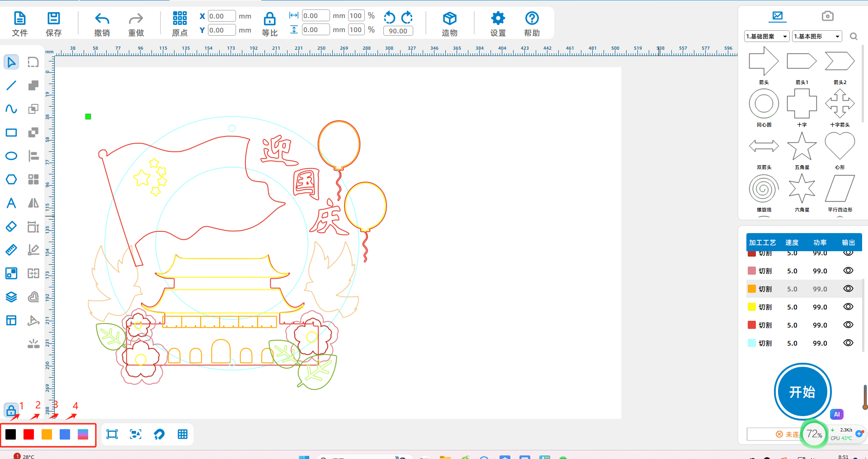The height and width of the screenshot is (459, 868).
Task: Click the 72% performance widget
Action: click(815, 434)
